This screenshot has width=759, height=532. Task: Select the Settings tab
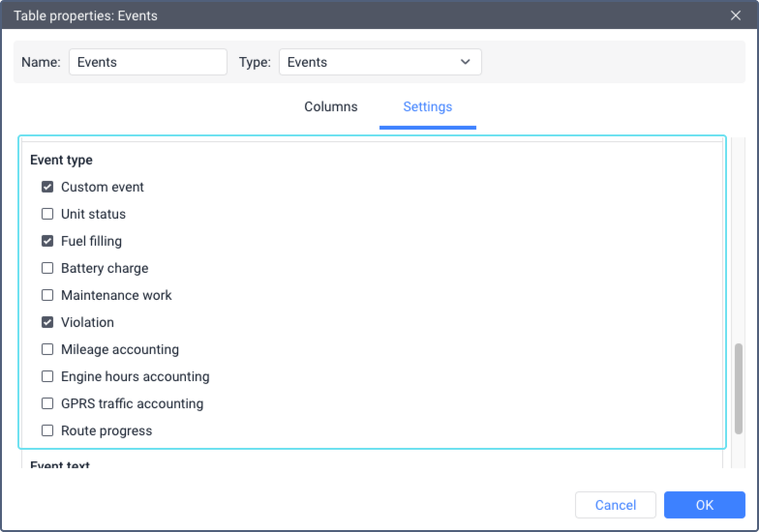click(x=428, y=106)
